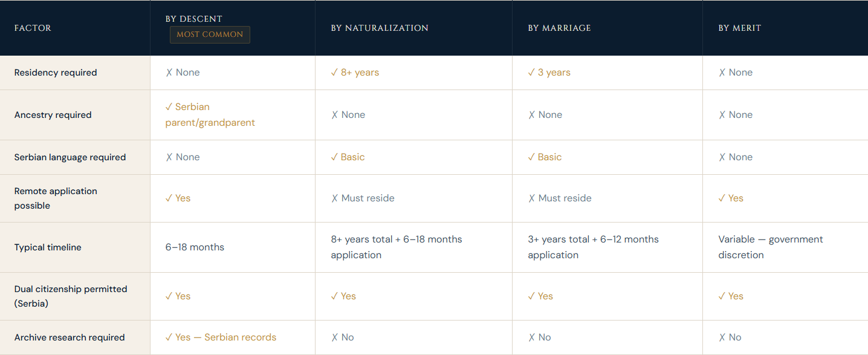
Task: Click checkmark beside 3 years
Action: pos(531,73)
